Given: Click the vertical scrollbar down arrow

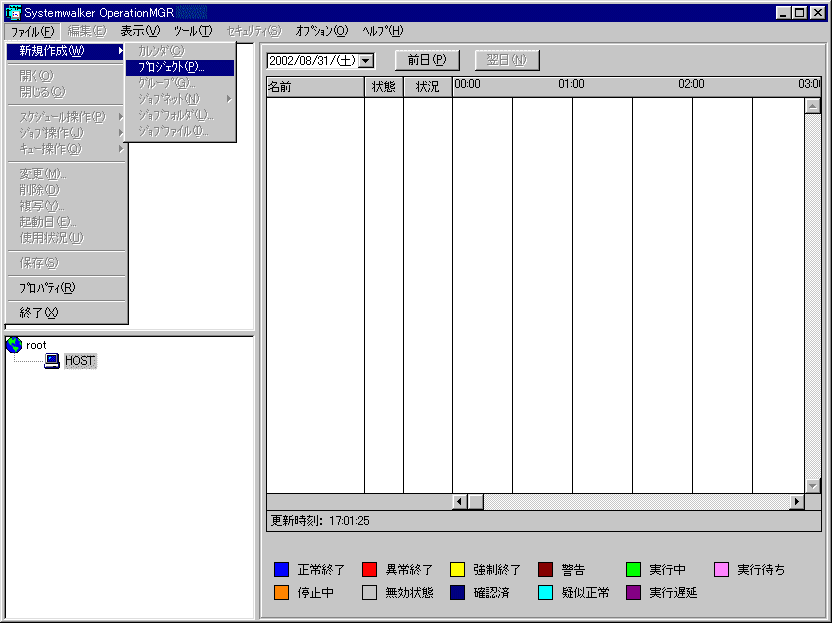Looking at the screenshot, I should pyautogui.click(x=813, y=486).
